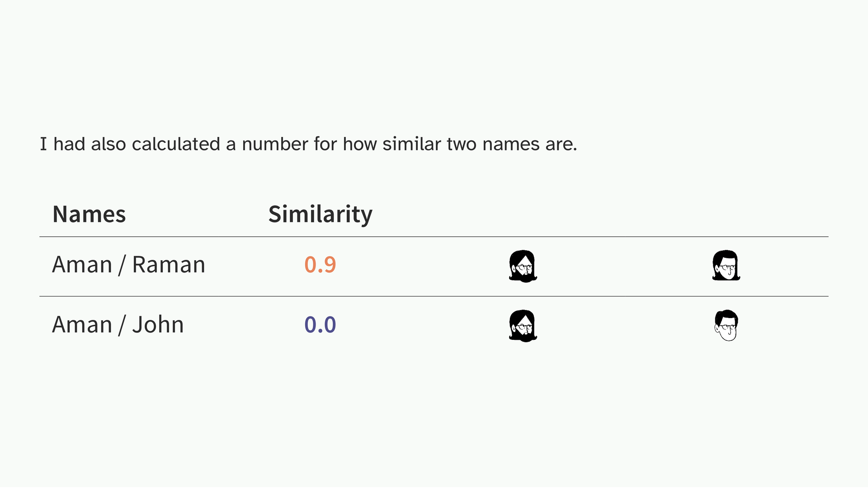
Task: Click the bearded avatar in the Aman / John row
Action: pyautogui.click(x=523, y=326)
